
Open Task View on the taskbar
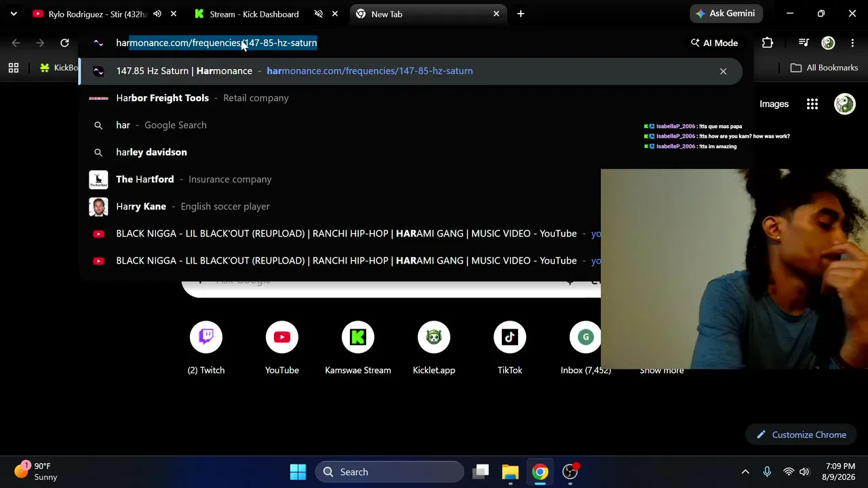click(481, 472)
